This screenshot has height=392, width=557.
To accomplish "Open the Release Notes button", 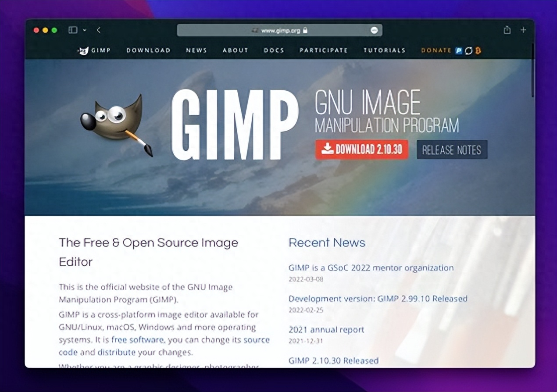I will click(x=452, y=150).
